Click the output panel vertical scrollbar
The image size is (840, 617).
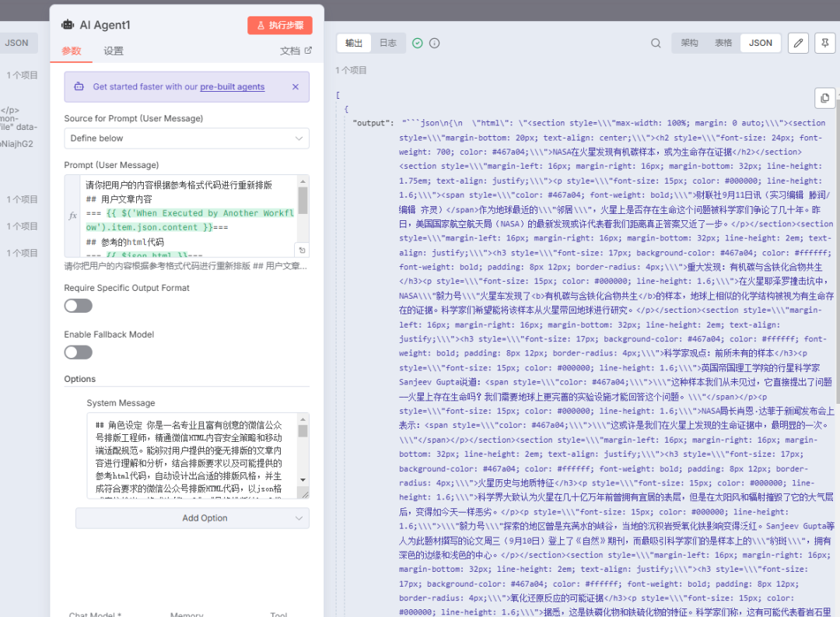[838, 252]
